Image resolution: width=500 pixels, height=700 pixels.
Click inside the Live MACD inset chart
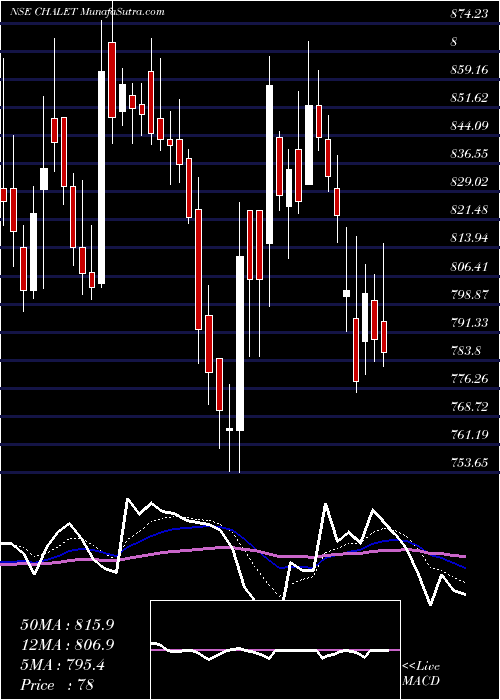[x=275, y=650]
